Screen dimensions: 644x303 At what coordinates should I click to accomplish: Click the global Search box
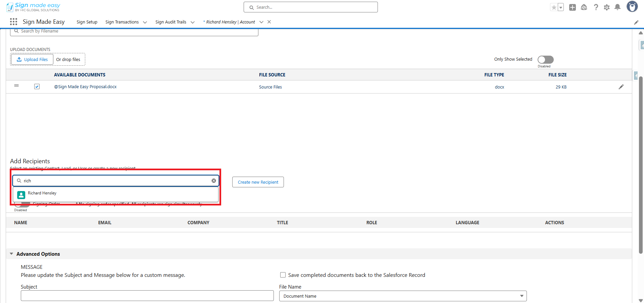311,7
